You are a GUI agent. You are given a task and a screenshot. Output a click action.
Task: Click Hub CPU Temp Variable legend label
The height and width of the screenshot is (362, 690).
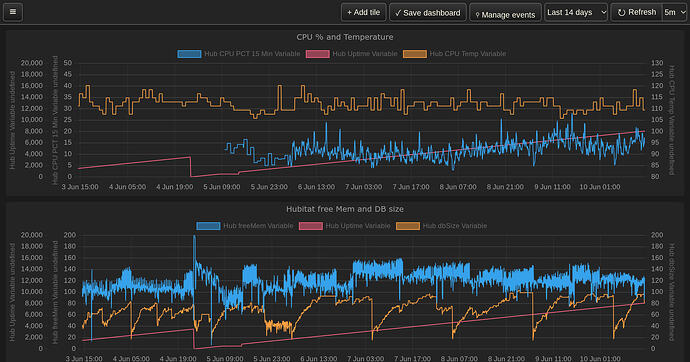point(468,54)
